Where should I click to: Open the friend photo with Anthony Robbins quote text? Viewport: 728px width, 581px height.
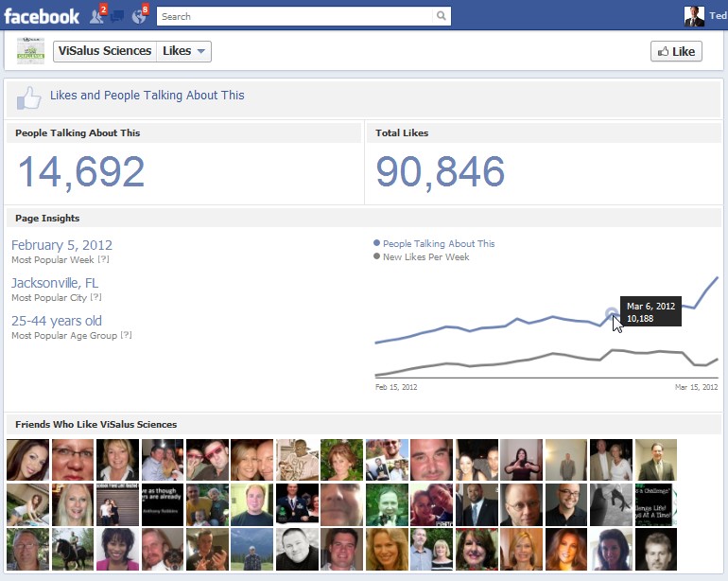click(x=163, y=504)
